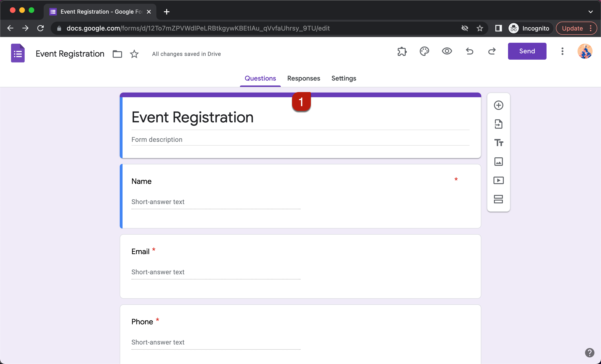Image resolution: width=601 pixels, height=364 pixels.
Task: Add a new question
Action: point(499,105)
